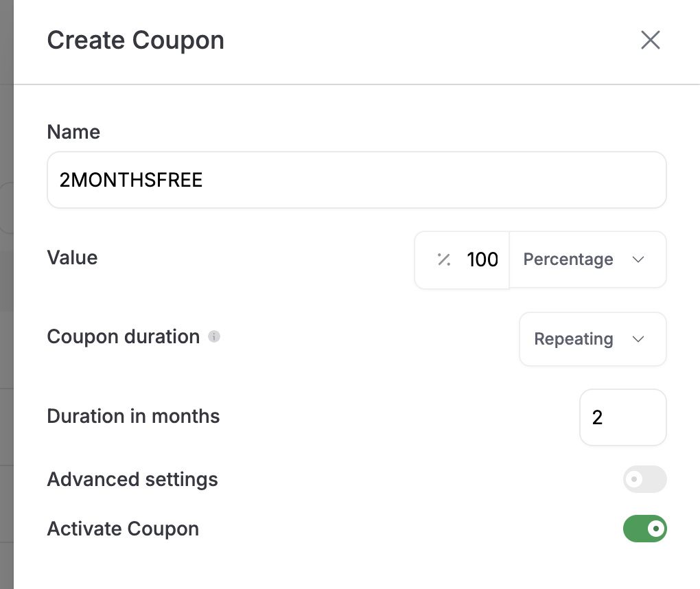Show the Coupon duration info tooltip icon
700x589 pixels.
coord(214,336)
